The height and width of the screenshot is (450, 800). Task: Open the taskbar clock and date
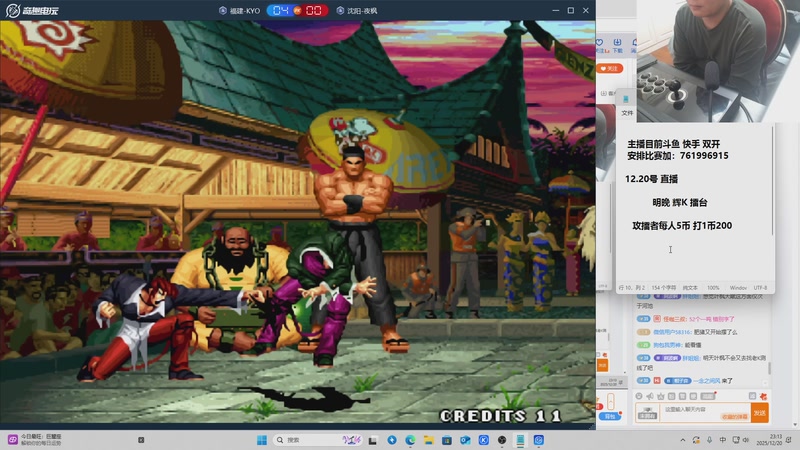coord(769,440)
